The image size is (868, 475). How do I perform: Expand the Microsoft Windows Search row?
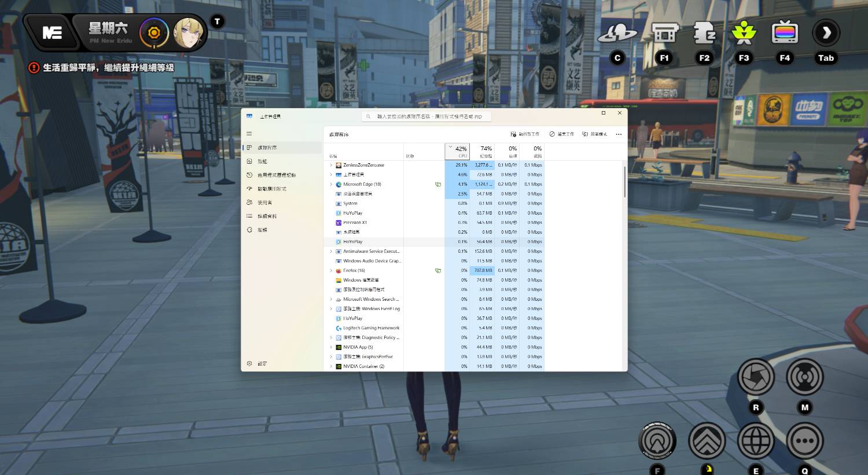331,299
